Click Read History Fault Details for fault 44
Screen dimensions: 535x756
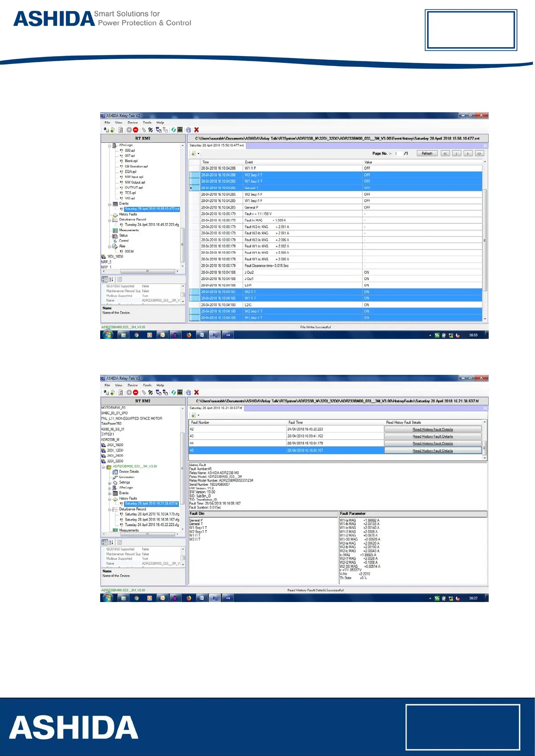click(433, 443)
